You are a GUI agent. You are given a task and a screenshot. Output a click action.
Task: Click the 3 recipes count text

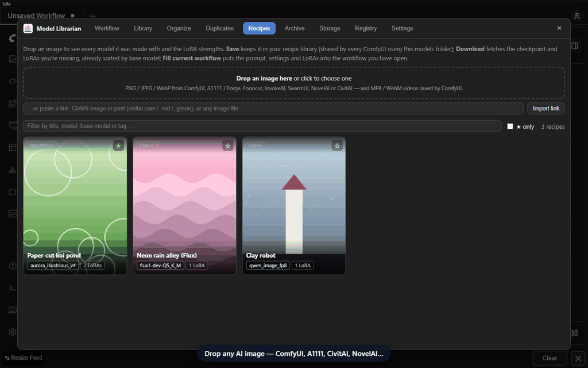[x=553, y=126]
